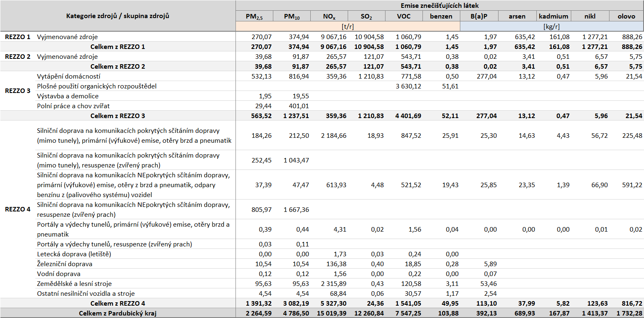The height and width of the screenshot is (318, 644).
Task: Select 'Plošné použití organických rozpouštědel' label
Action: [97, 86]
